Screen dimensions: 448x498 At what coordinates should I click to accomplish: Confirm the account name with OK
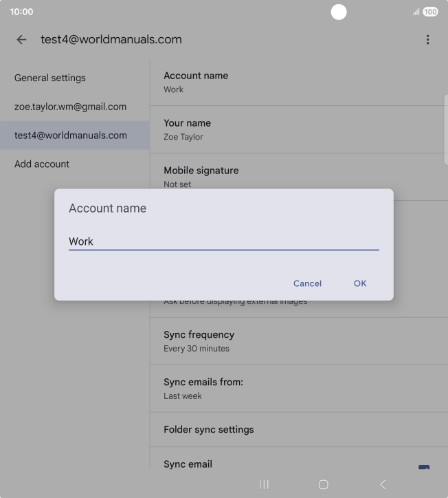360,283
